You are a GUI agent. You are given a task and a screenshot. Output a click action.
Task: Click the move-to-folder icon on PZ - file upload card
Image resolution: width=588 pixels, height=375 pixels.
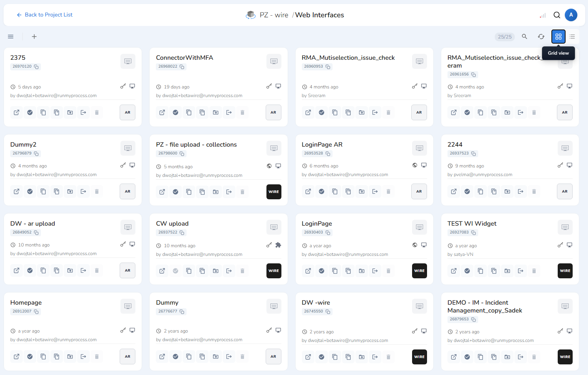pos(216,192)
